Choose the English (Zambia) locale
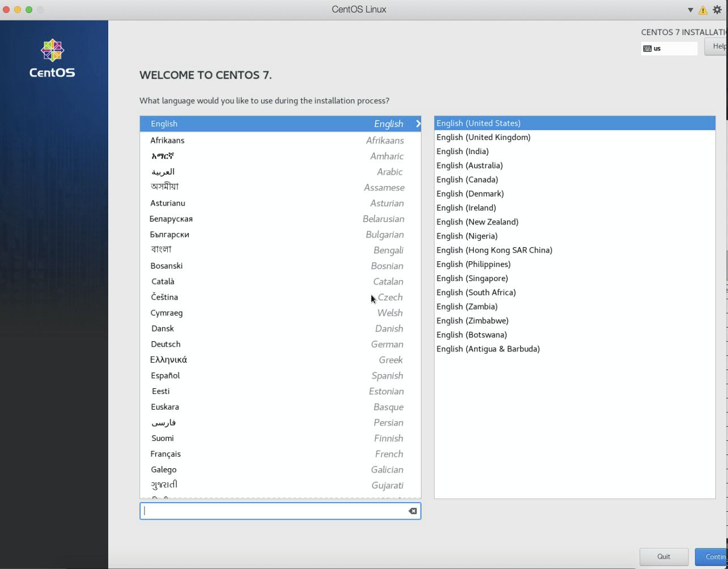Screen dimensions: 728x569 click(x=574, y=307)
